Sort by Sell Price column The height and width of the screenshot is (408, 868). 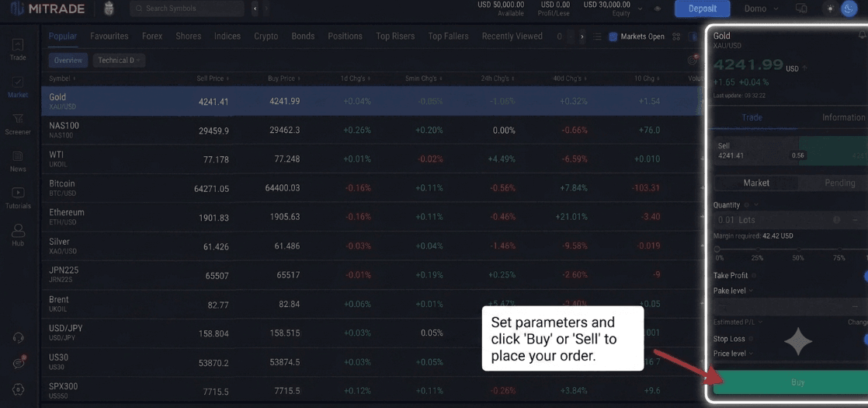pyautogui.click(x=213, y=78)
